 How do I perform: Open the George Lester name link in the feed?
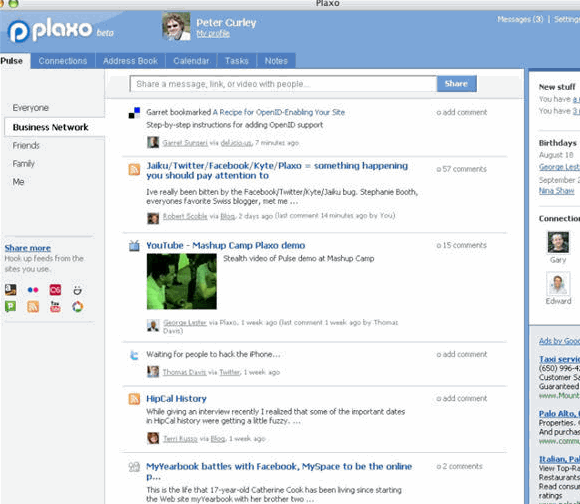point(185,322)
